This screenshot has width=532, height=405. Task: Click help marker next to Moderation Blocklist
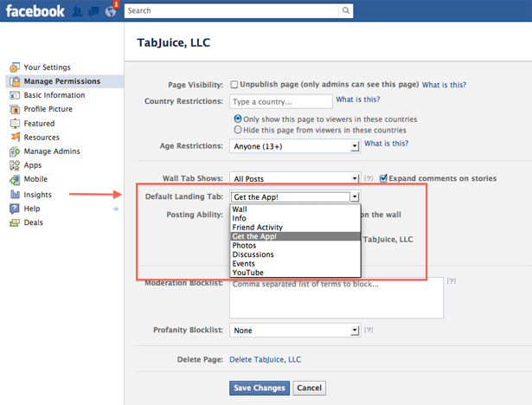(x=452, y=280)
